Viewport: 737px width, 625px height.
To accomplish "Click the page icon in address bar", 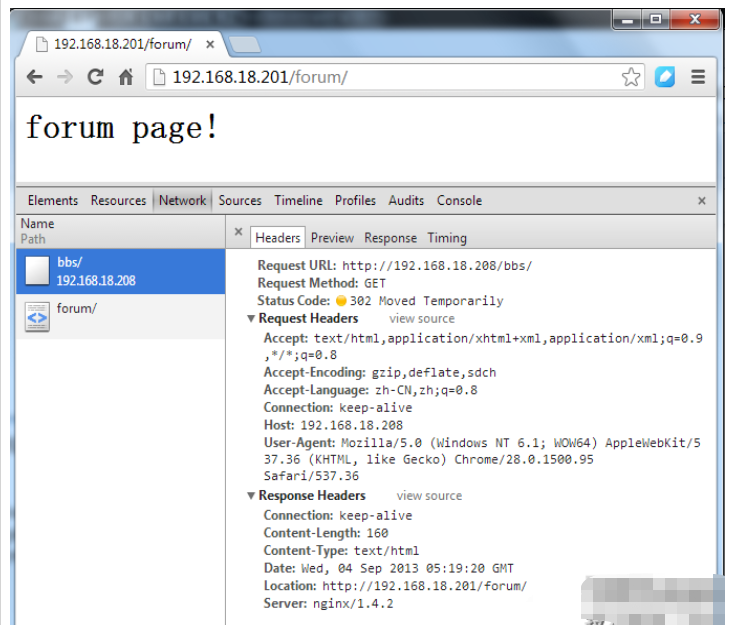I will coord(159,77).
